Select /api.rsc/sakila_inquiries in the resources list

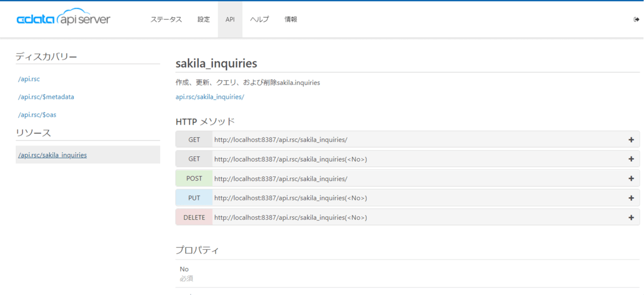pos(53,155)
